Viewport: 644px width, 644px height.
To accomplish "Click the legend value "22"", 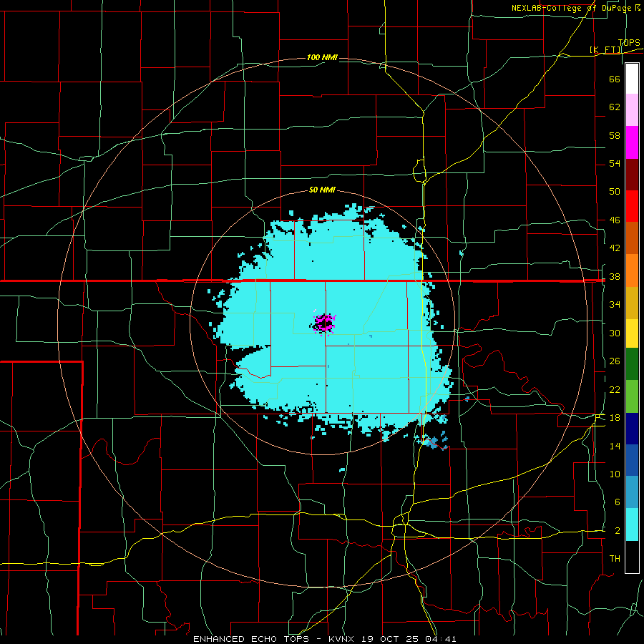I will coord(615,389).
